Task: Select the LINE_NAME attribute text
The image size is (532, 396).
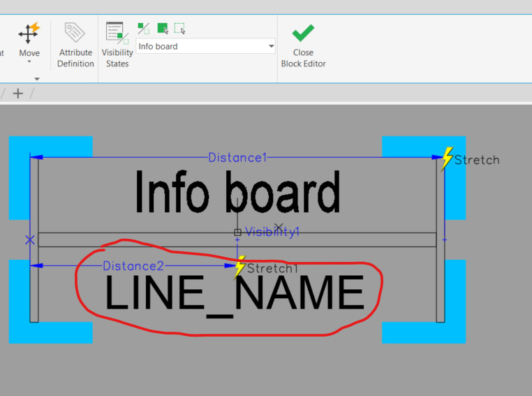Action: click(x=234, y=294)
